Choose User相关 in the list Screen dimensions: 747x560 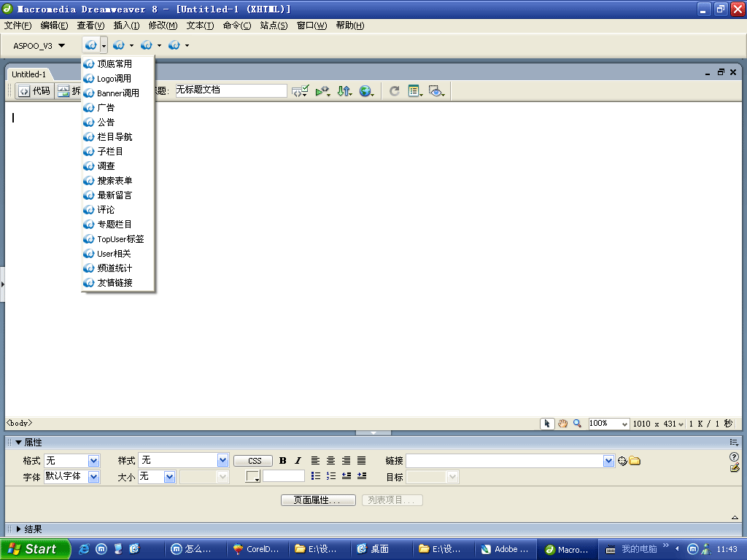(x=118, y=254)
